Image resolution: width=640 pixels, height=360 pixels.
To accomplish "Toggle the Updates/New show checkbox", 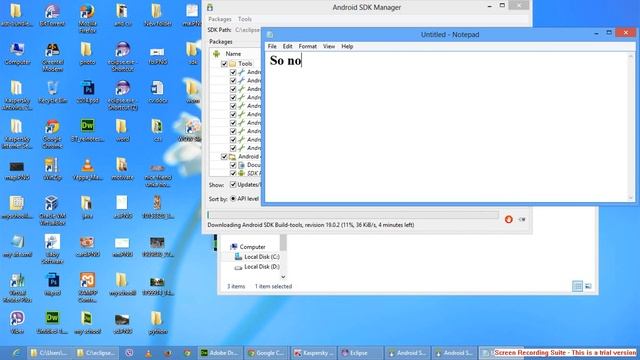I will click(x=233, y=184).
